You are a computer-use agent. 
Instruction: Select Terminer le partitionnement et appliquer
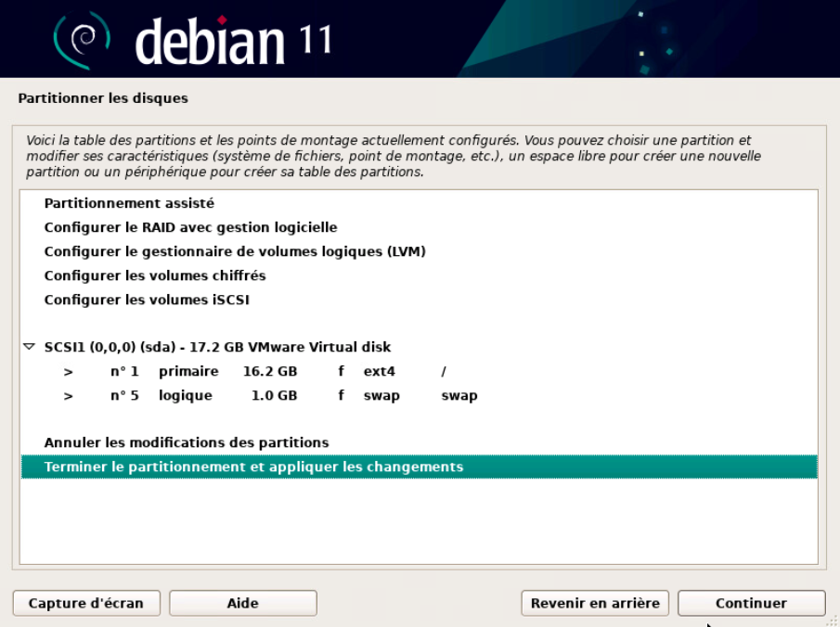[253, 467]
